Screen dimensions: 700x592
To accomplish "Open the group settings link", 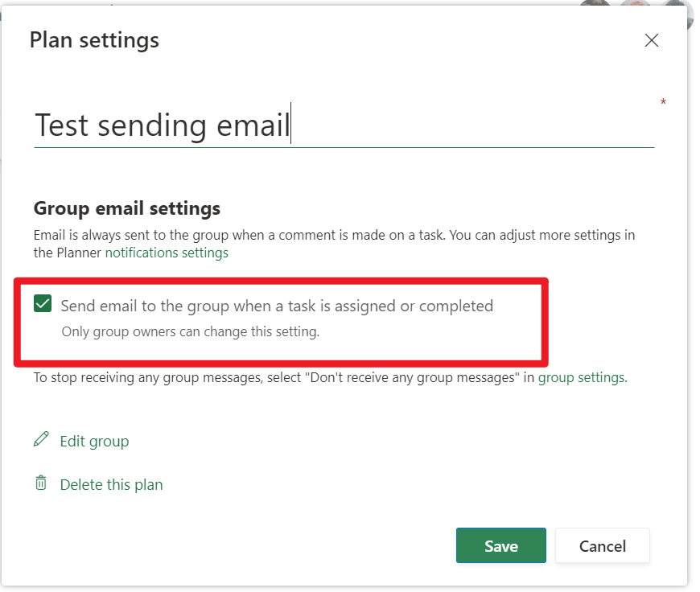I will click(x=583, y=378).
